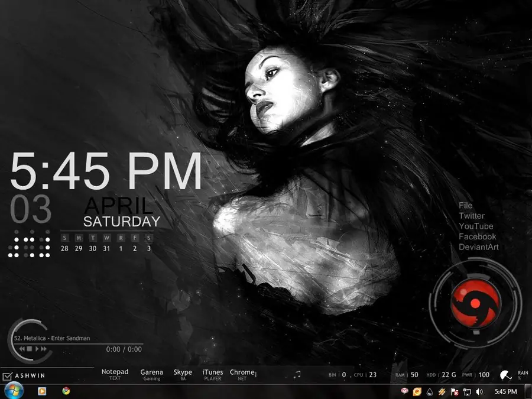Skip to the next track
Screen dimensions: 532x399
[44, 349]
